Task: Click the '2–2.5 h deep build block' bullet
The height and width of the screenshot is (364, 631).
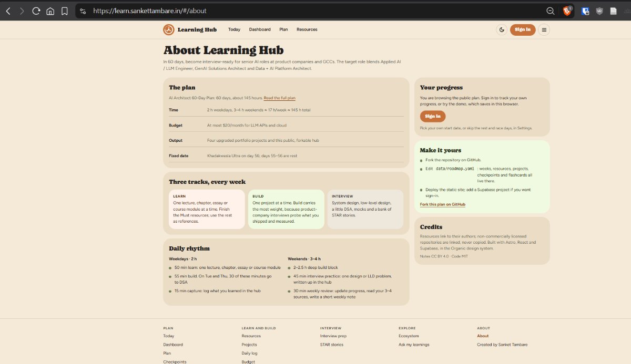Action: pyautogui.click(x=315, y=267)
